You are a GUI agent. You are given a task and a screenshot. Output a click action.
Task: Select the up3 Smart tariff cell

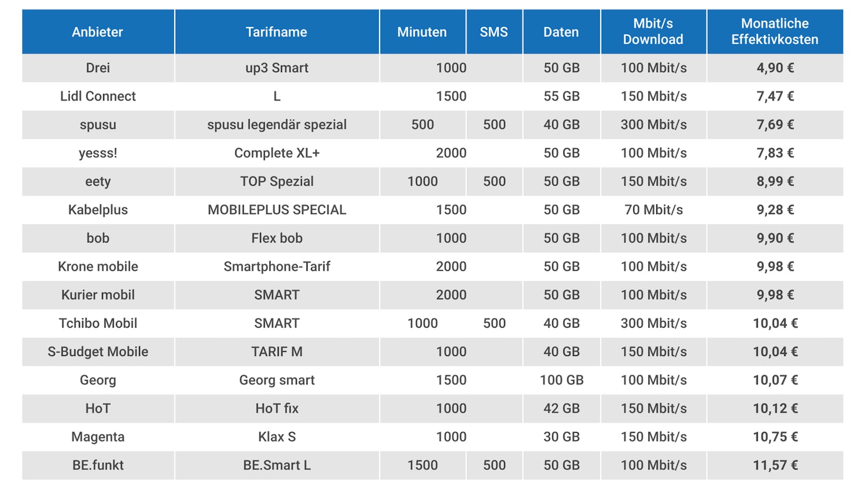(x=277, y=68)
